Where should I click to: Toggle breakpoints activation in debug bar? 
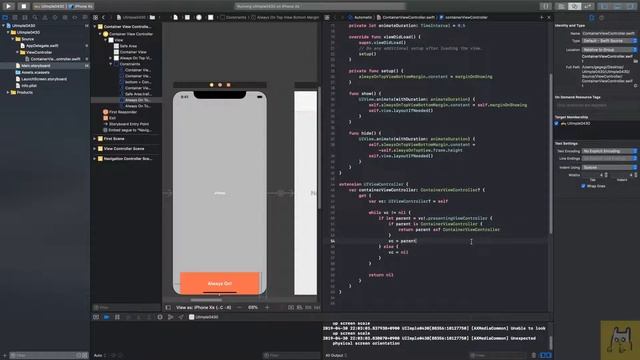pos(106,317)
